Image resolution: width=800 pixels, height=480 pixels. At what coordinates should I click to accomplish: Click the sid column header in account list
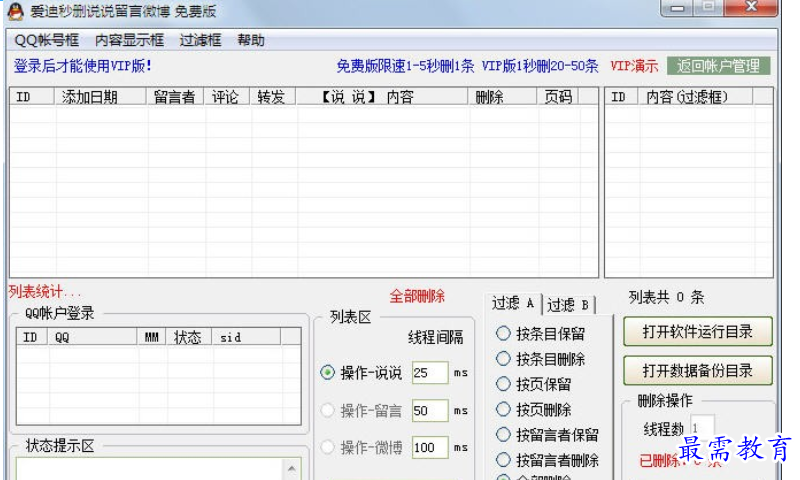click(x=246, y=337)
